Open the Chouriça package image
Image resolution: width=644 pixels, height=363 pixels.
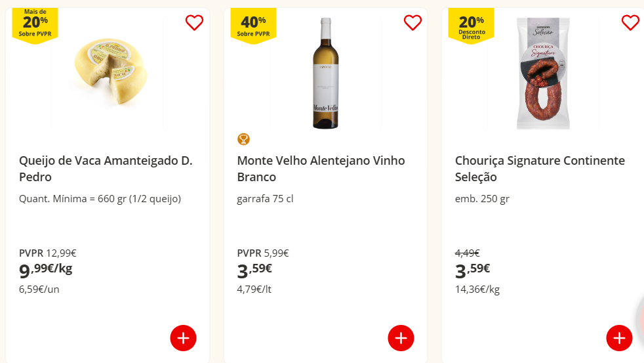tap(543, 74)
